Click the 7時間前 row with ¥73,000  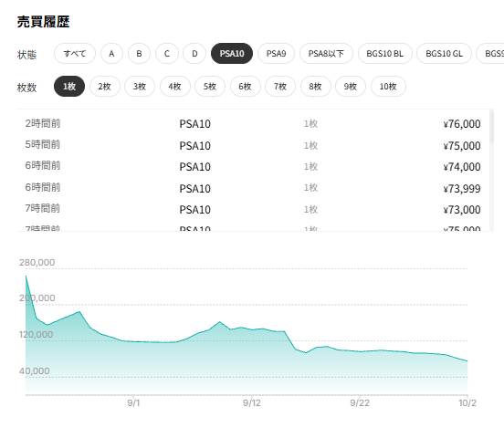pyautogui.click(x=253, y=210)
